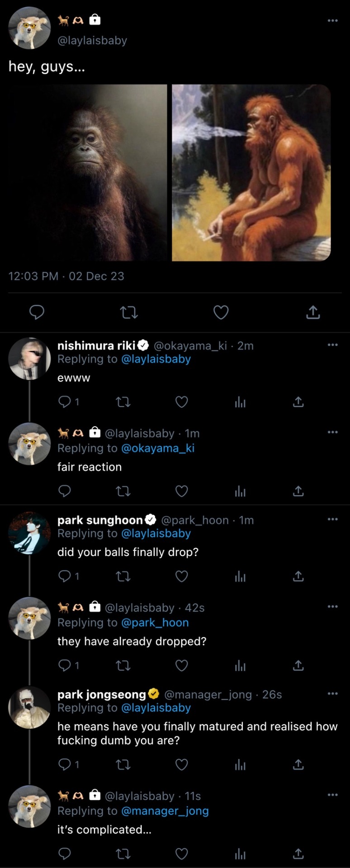Viewport: 350px width, 868px height.
Task: Open the @okayama_ki mention link
Action: coord(158,448)
